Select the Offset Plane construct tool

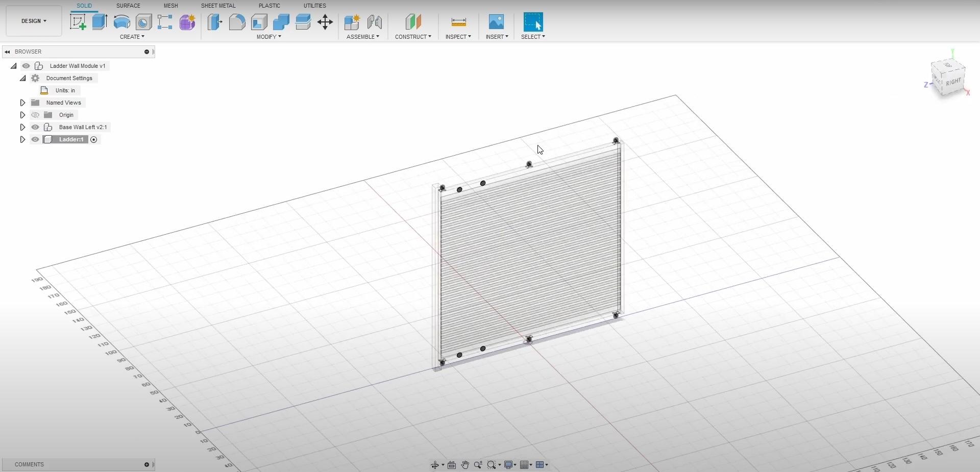[413, 22]
